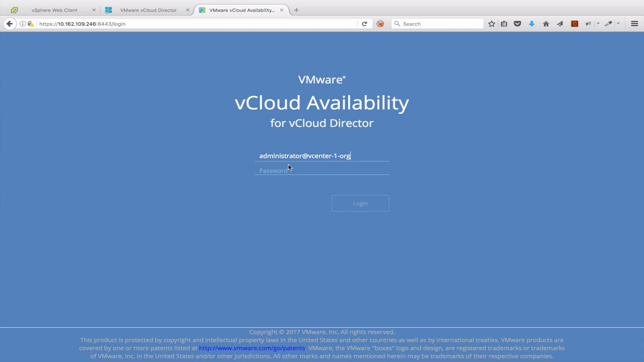The image size is (644, 362).
Task: Close the VMware vCloud Director tab
Action: pyautogui.click(x=188, y=10)
